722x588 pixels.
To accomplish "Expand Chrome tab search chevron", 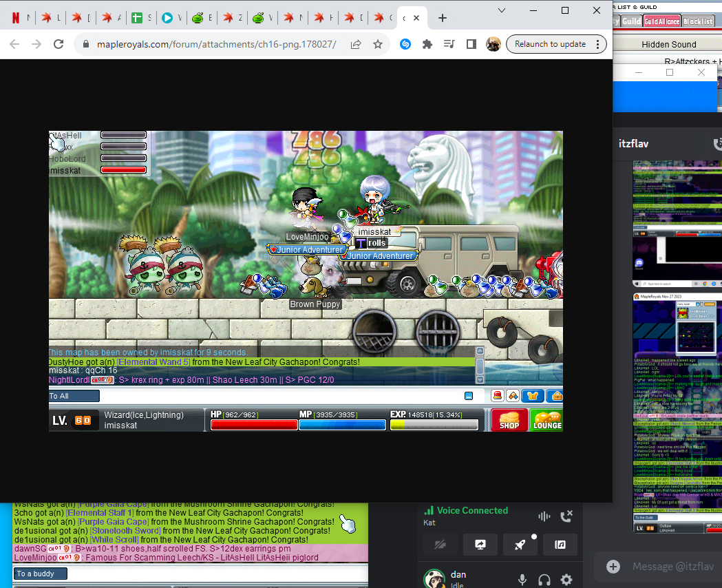I will [x=502, y=10].
